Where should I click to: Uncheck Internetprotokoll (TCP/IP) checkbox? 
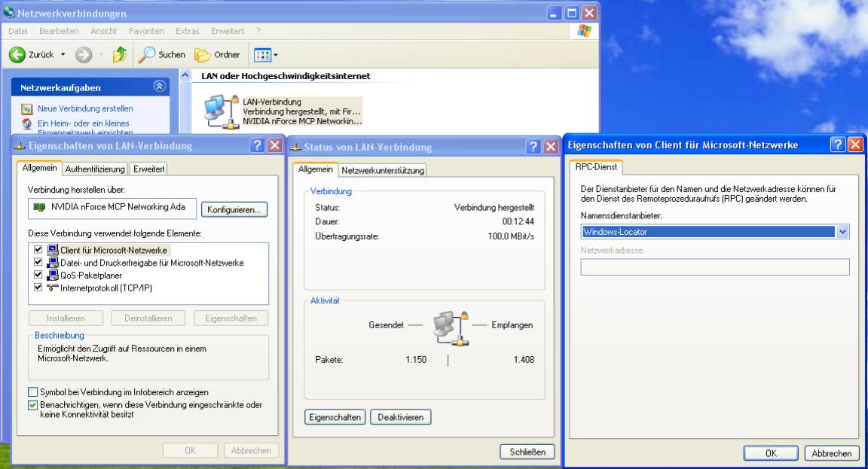pyautogui.click(x=38, y=288)
